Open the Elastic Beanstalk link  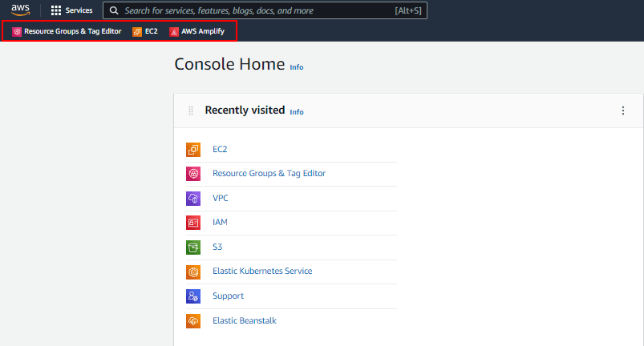245,320
